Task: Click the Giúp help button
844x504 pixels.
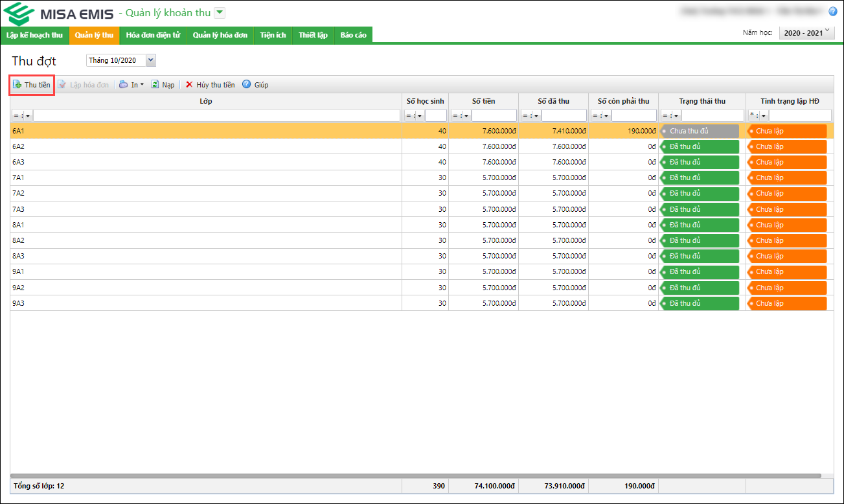Action: click(256, 85)
